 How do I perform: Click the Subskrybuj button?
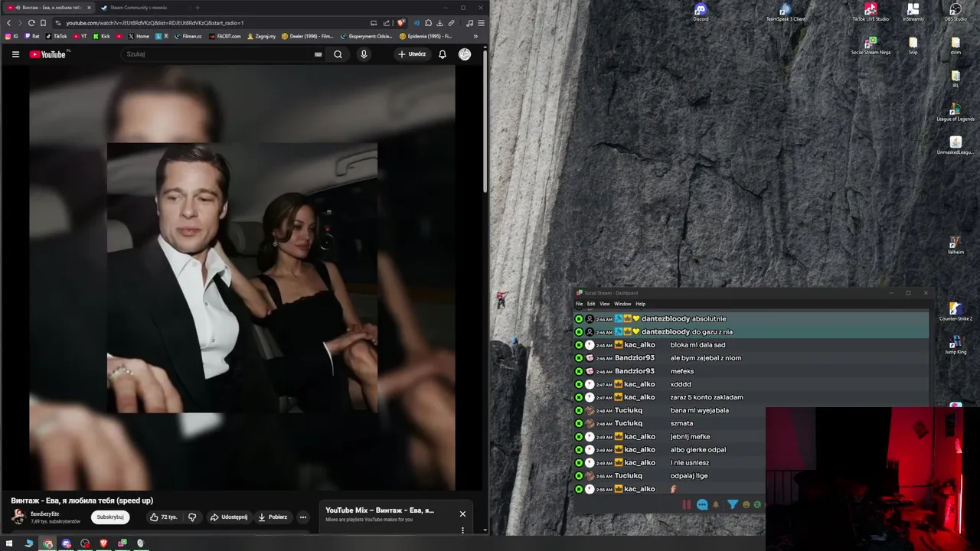coord(110,517)
